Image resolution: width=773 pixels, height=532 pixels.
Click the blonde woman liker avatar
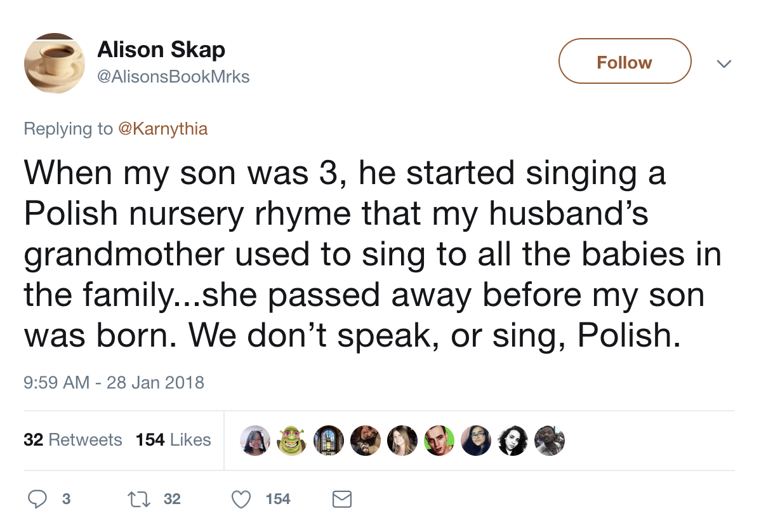[x=403, y=441]
